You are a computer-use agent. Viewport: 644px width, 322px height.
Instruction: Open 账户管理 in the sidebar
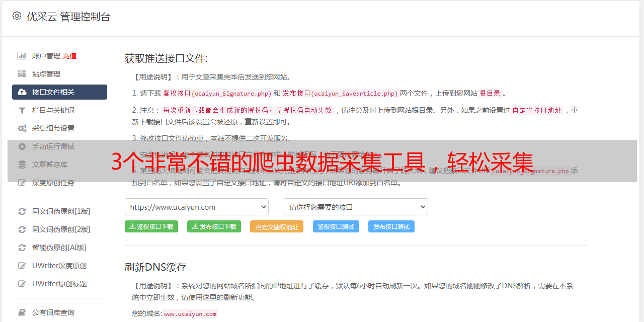pyautogui.click(x=46, y=56)
